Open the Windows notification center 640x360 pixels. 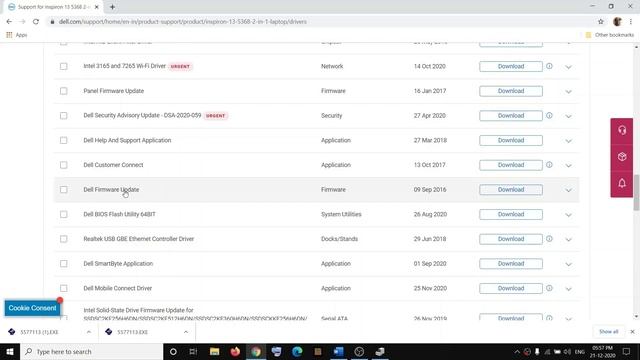(x=627, y=351)
